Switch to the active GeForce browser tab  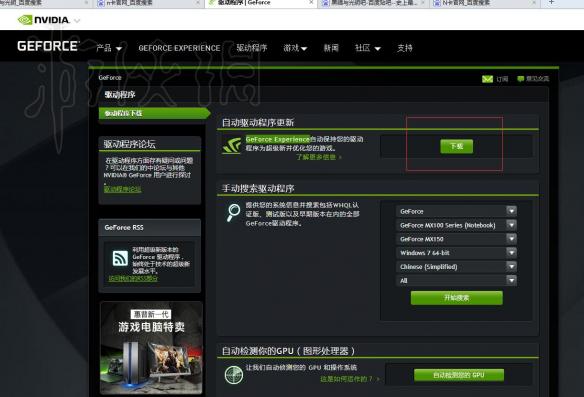tap(261, 3)
